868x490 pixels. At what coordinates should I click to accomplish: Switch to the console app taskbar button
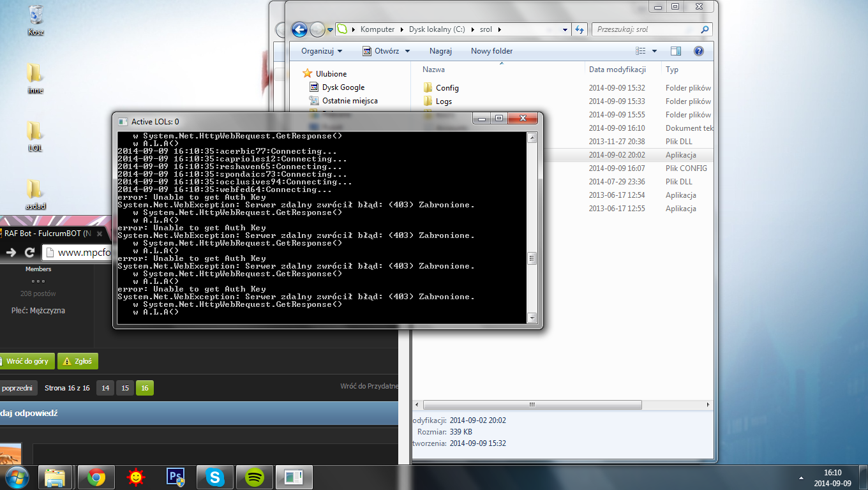point(294,477)
